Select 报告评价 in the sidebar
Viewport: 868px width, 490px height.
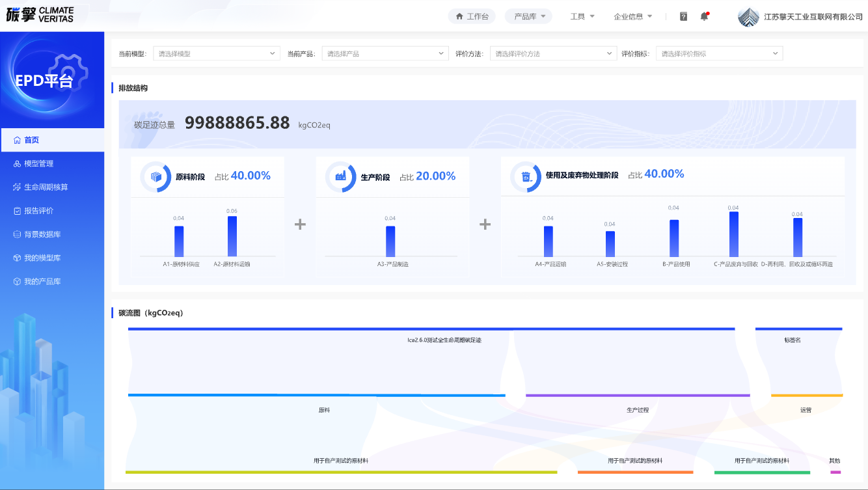coord(38,211)
